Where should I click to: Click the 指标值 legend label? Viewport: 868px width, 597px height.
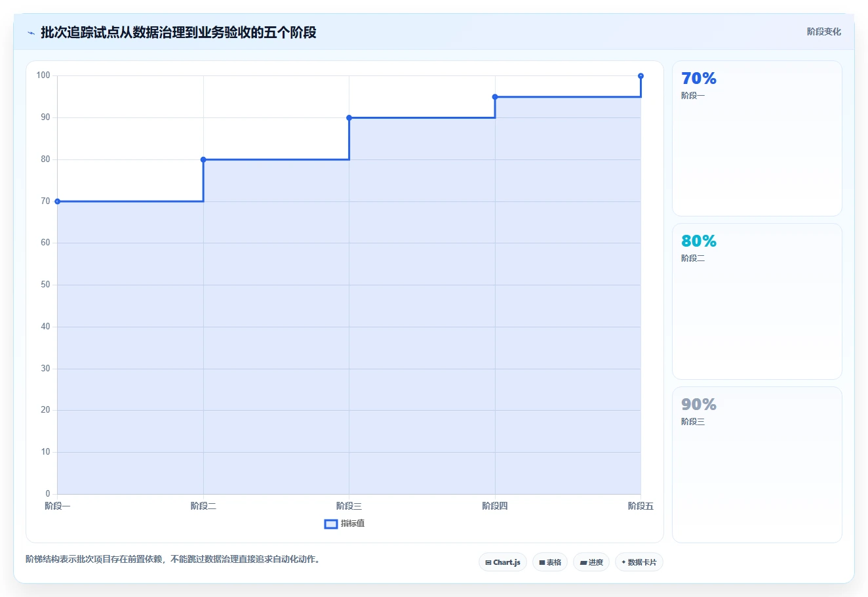(x=353, y=524)
